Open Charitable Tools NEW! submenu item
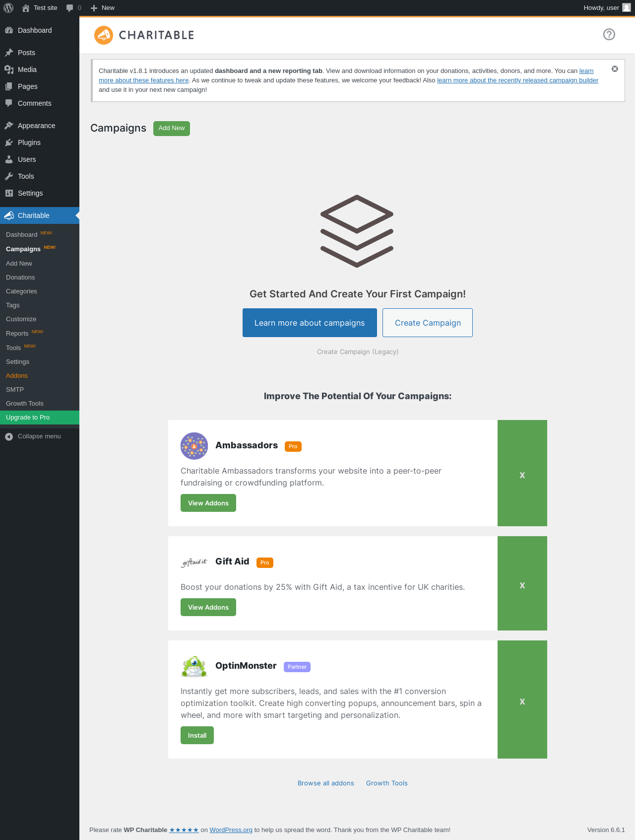Viewport: 635px width, 840px height. click(x=40, y=348)
